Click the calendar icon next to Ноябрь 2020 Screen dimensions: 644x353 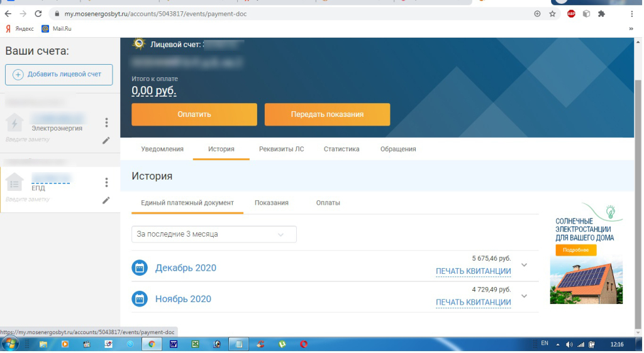click(139, 299)
